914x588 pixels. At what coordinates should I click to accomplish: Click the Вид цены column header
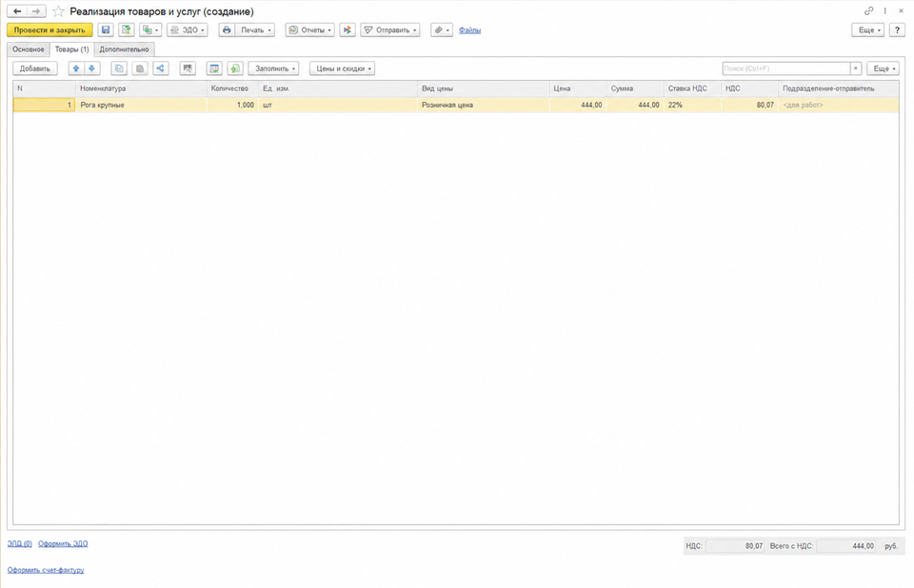[483, 88]
